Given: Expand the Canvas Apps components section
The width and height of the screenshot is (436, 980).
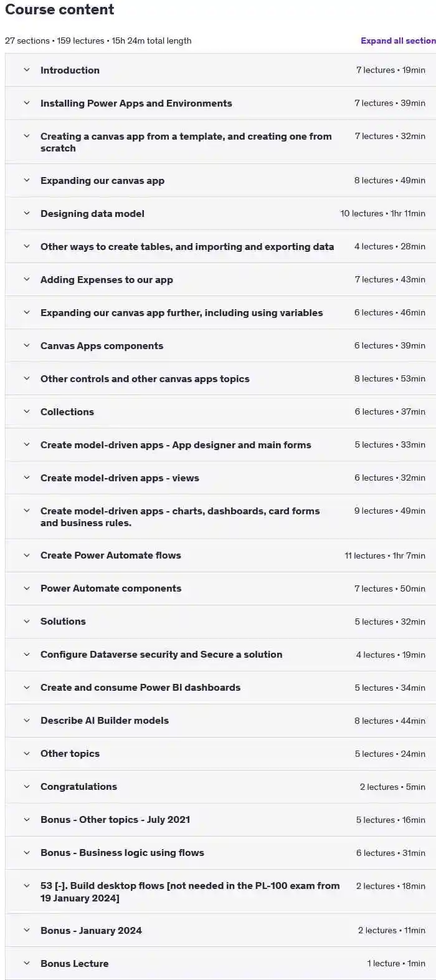Looking at the screenshot, I should [220, 346].
